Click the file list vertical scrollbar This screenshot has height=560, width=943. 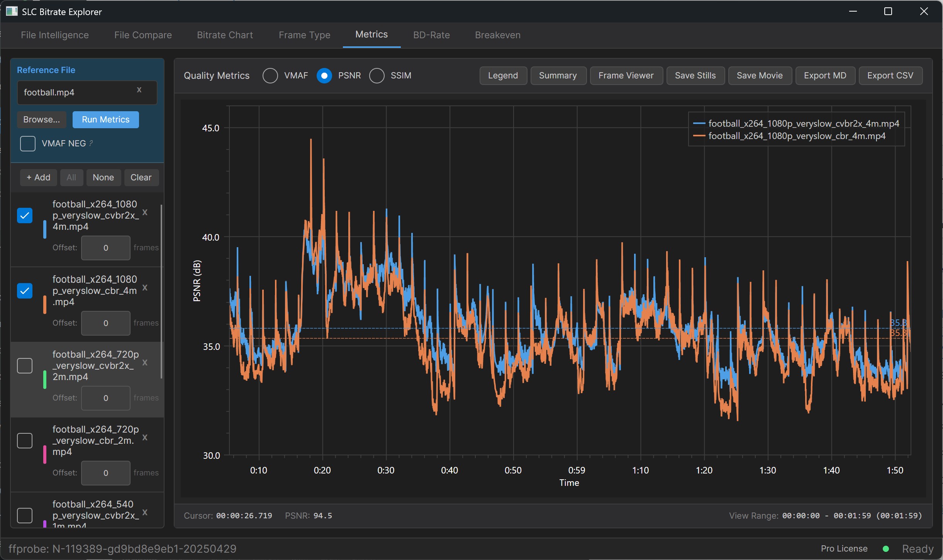[161, 292]
